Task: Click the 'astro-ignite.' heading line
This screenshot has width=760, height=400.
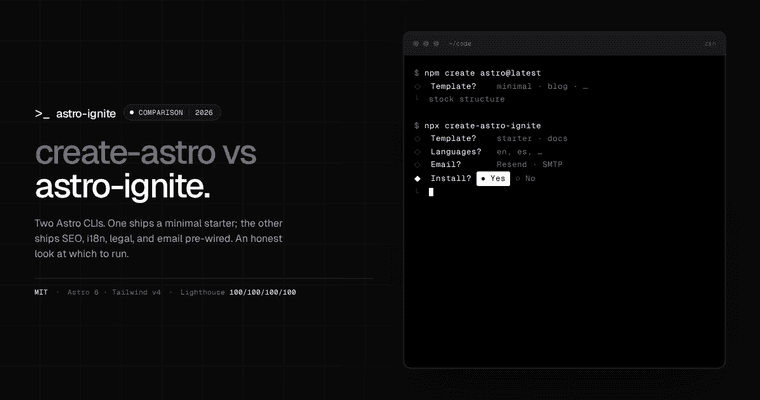Action: [x=123, y=186]
